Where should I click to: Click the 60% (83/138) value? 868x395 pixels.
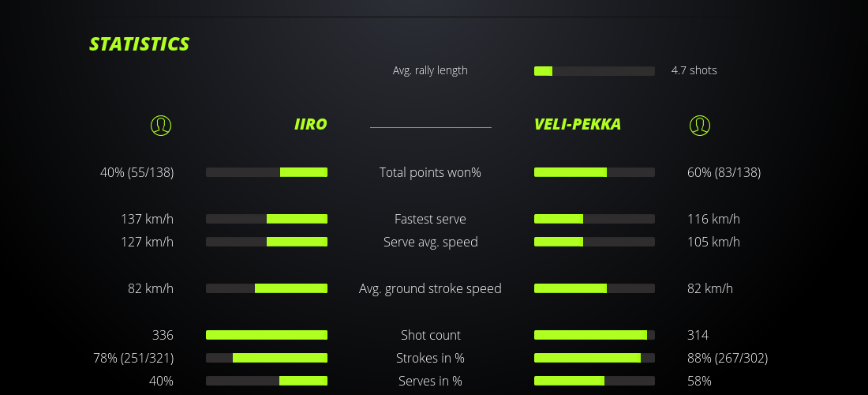[x=724, y=172]
